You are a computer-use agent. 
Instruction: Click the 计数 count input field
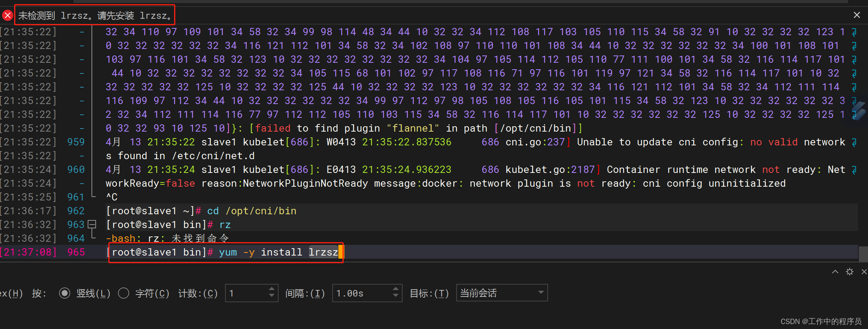pyautogui.click(x=247, y=293)
